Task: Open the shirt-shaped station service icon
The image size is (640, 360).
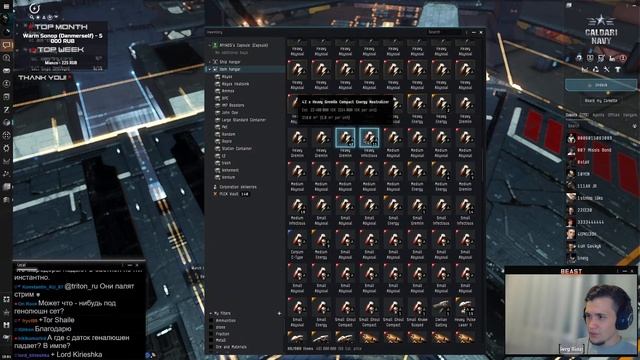Action: [618, 69]
